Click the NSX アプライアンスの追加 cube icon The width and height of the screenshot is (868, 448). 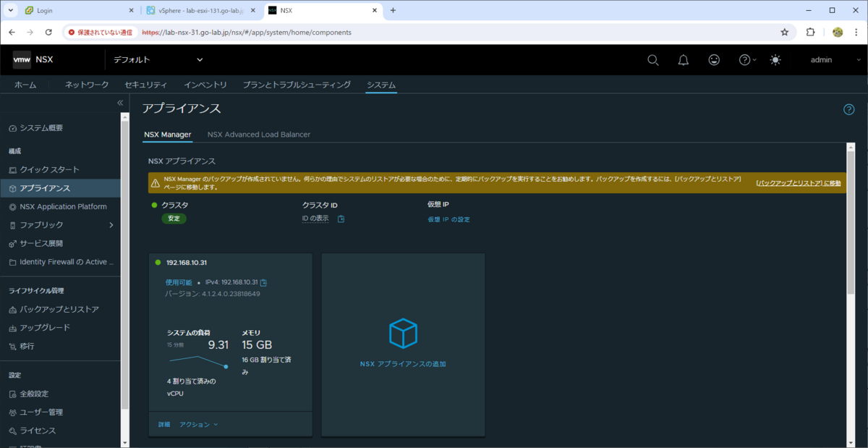(403, 333)
